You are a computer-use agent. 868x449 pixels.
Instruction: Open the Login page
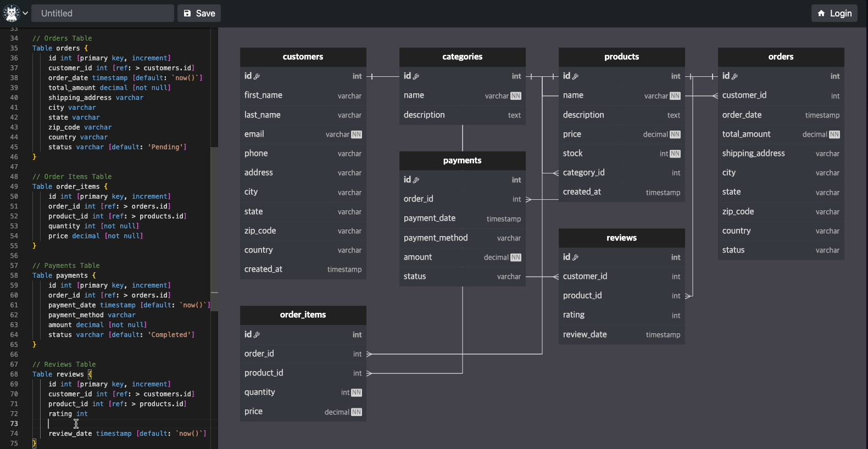(x=834, y=13)
